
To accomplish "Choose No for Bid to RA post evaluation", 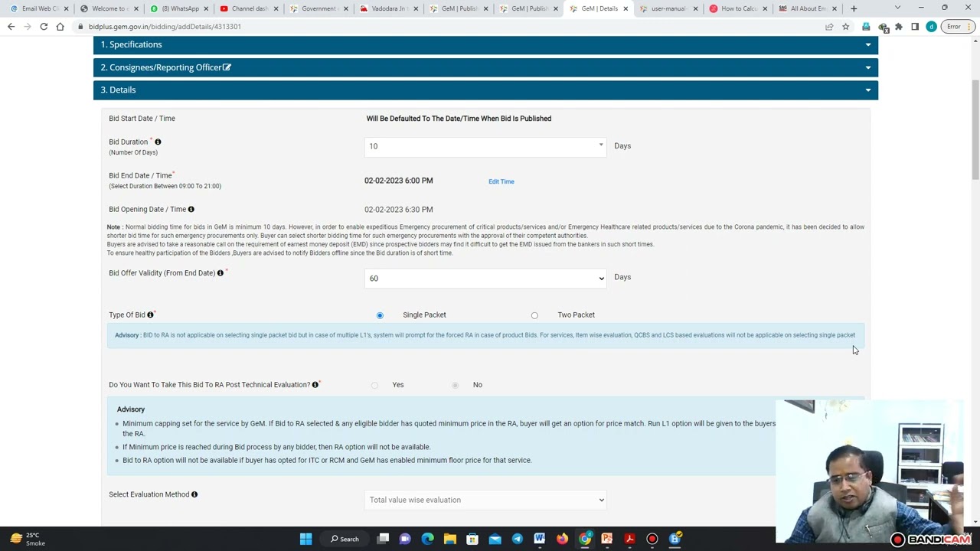I will 455,385.
